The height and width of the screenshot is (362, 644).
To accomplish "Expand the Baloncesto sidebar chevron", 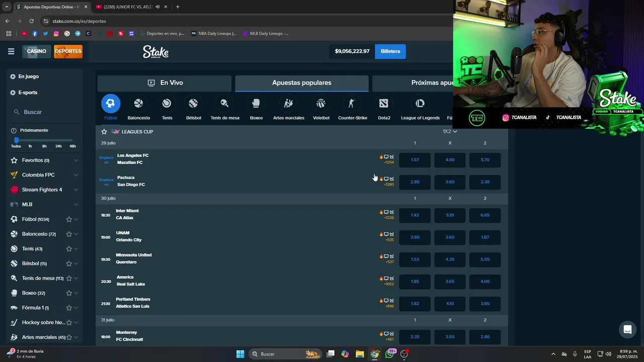I will pos(76,234).
